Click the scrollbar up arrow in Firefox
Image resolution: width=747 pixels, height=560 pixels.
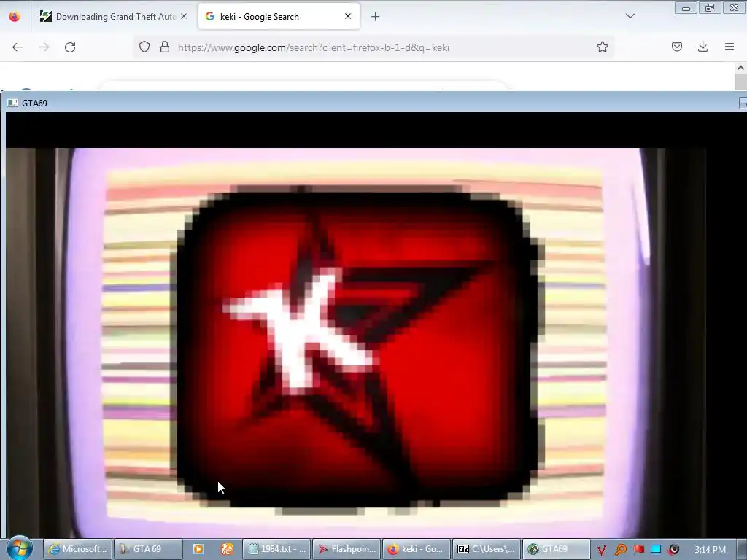pyautogui.click(x=741, y=68)
